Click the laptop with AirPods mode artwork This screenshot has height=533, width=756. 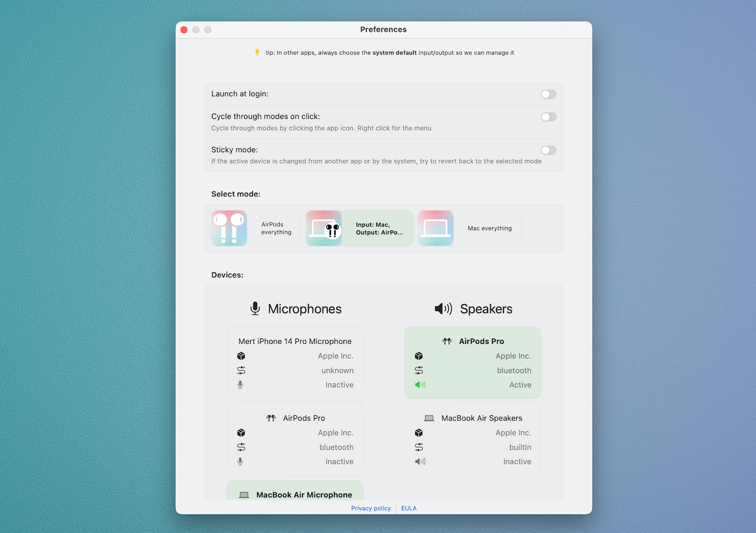coord(324,228)
